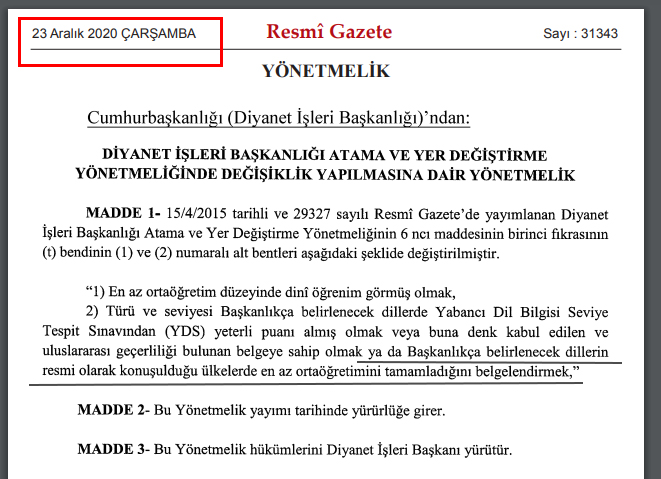
Task: Click the underlined "Cumhurbaşkanlığı (Diyanet İşleri Başkanlığı)'ndan:" line
Action: pos(279,118)
